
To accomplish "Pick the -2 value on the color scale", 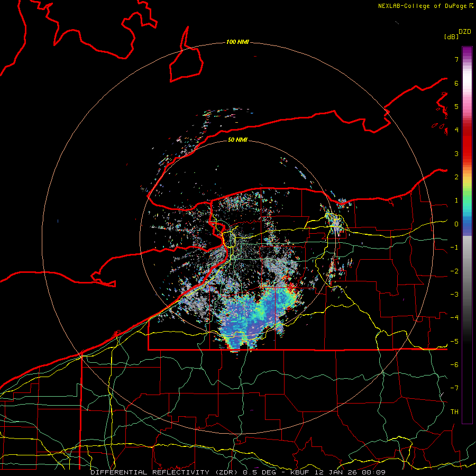I will [454, 271].
